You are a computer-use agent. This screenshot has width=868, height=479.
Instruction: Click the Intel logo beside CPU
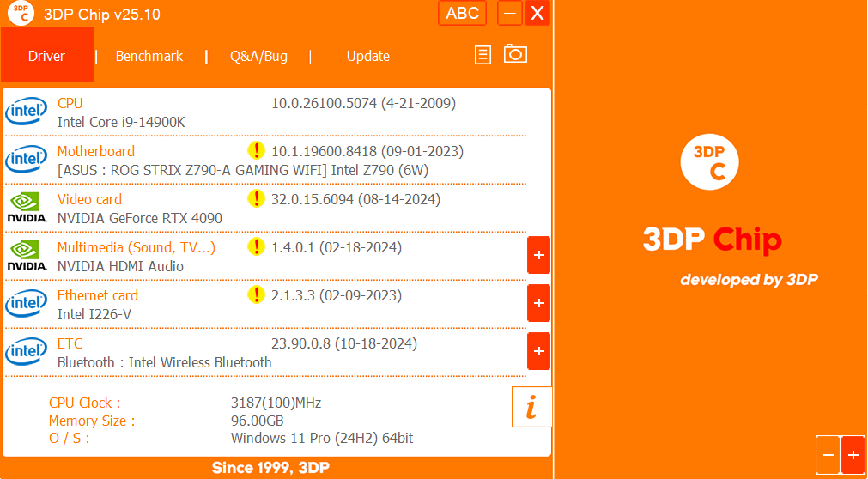(27, 112)
